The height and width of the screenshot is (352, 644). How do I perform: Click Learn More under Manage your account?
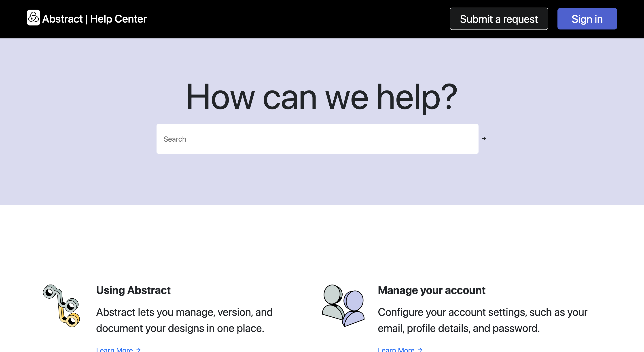point(396,349)
